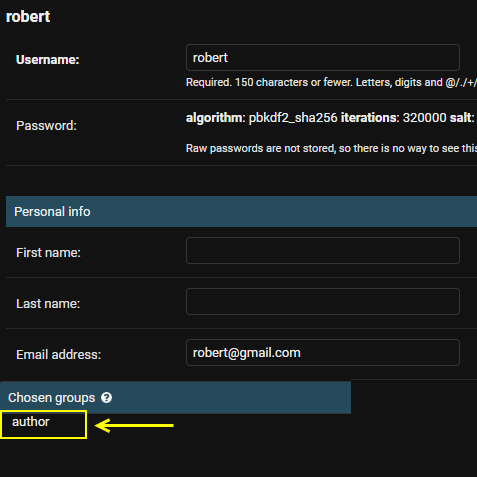Click the Username label

(48, 60)
